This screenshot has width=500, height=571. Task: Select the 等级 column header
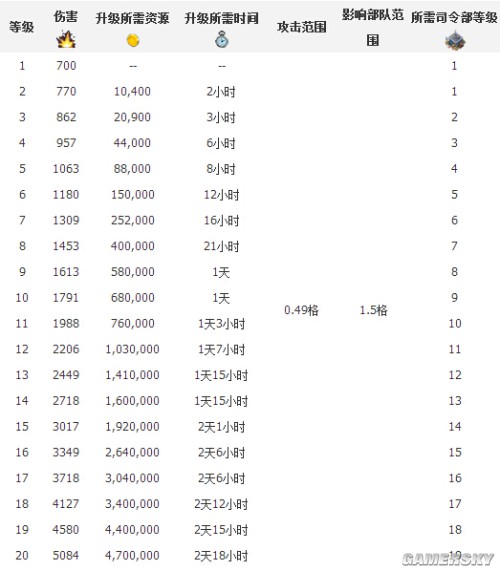(x=22, y=27)
